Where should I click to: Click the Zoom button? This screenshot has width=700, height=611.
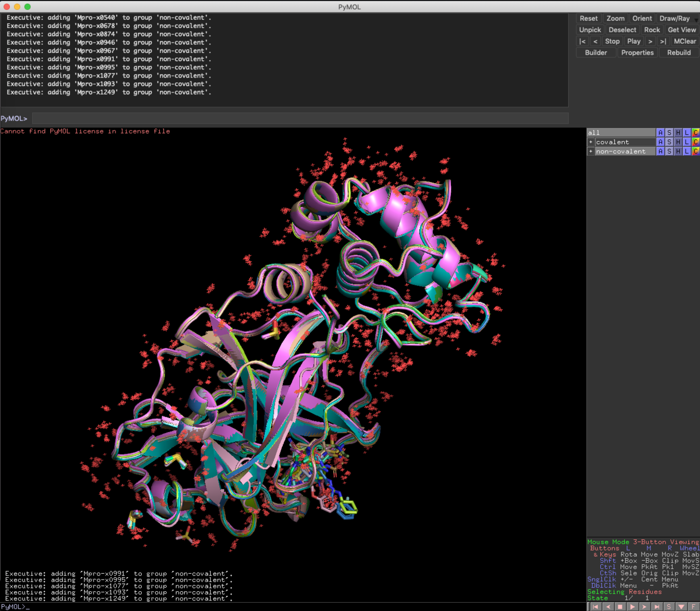(615, 19)
